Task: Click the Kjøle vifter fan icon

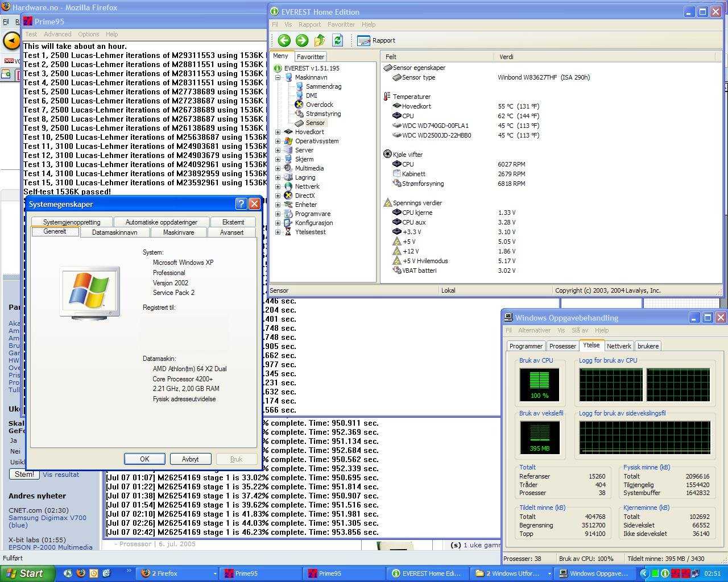Action: pyautogui.click(x=387, y=154)
